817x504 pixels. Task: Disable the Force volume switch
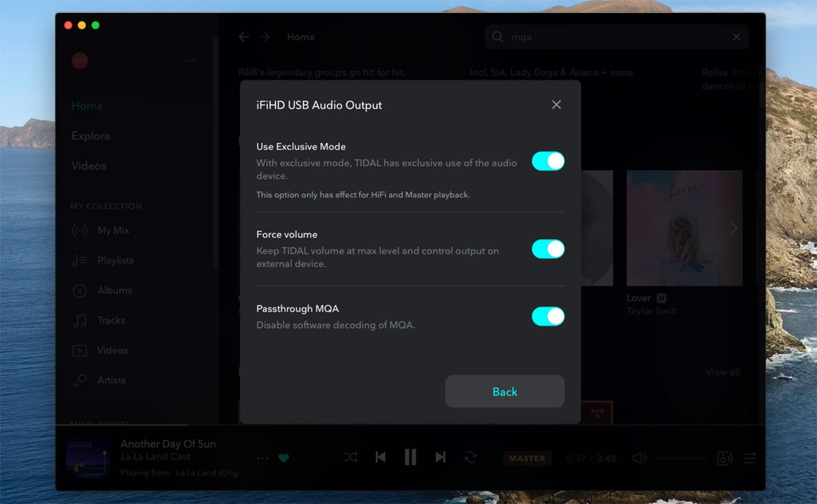click(x=548, y=249)
